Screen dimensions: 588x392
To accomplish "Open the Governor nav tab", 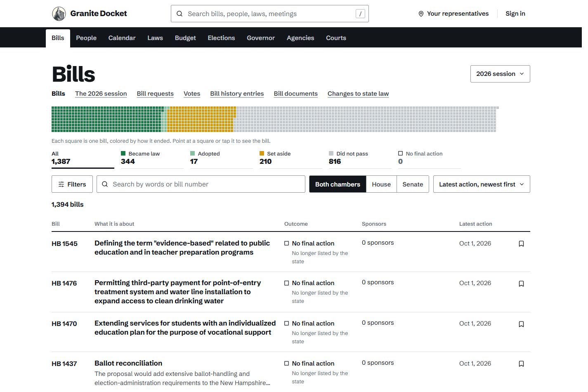I will (x=261, y=38).
